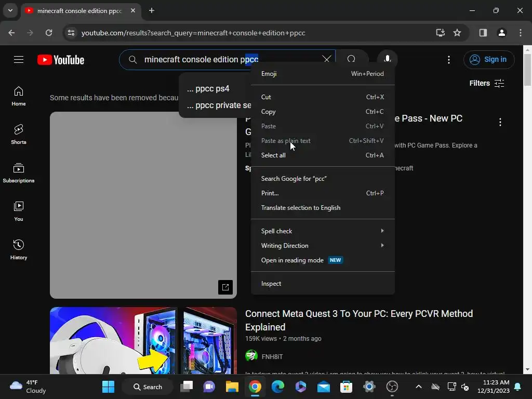Click the external link icon on ad thumbnail
Viewport: 532px width, 399px height.
[x=225, y=287]
